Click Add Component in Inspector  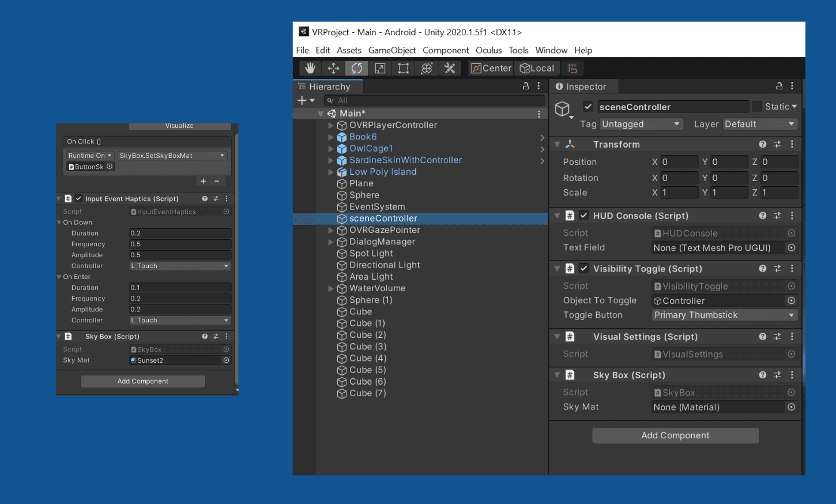[x=675, y=435]
